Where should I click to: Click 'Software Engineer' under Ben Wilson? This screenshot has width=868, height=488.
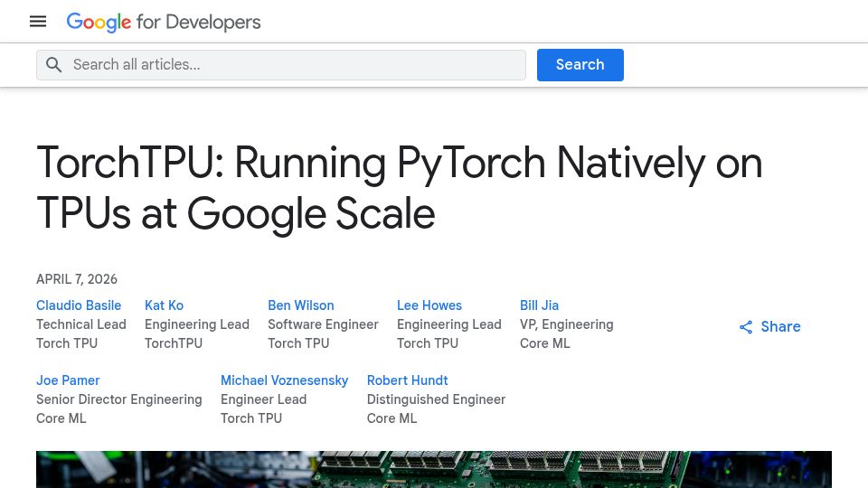[x=324, y=324]
